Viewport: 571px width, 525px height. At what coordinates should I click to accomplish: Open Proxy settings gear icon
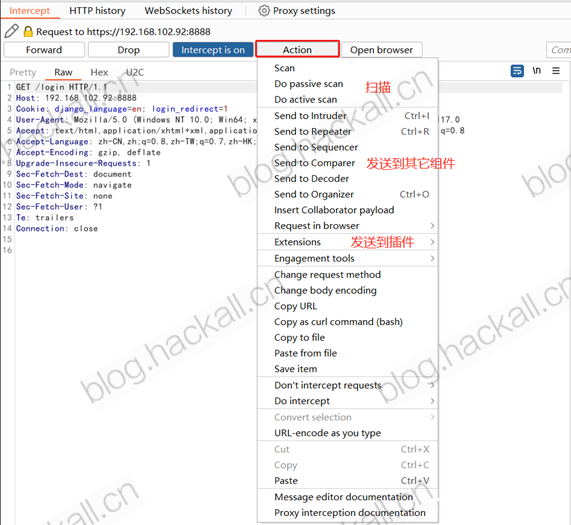(264, 11)
